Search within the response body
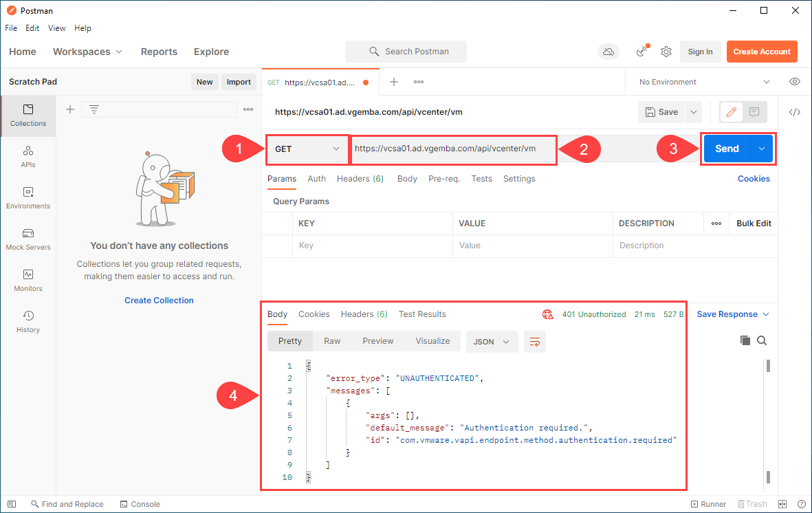The height and width of the screenshot is (513, 812). pos(762,340)
